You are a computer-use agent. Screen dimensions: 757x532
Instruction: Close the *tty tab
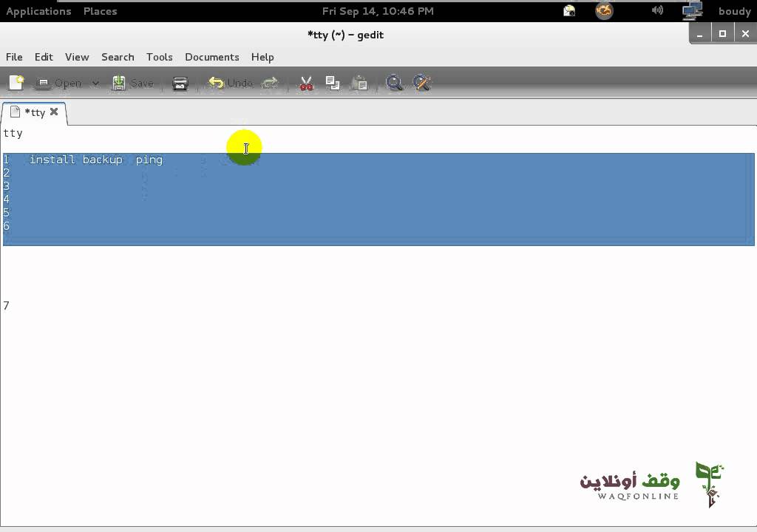(54, 112)
